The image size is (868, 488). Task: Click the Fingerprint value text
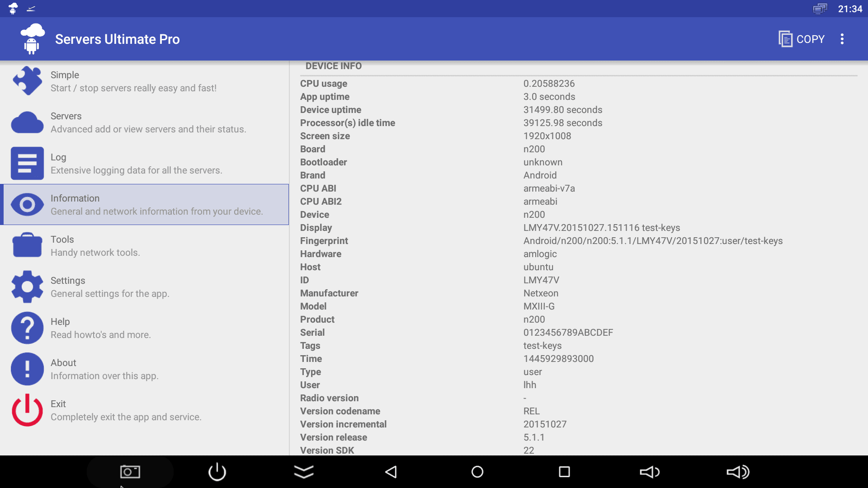[653, 241]
